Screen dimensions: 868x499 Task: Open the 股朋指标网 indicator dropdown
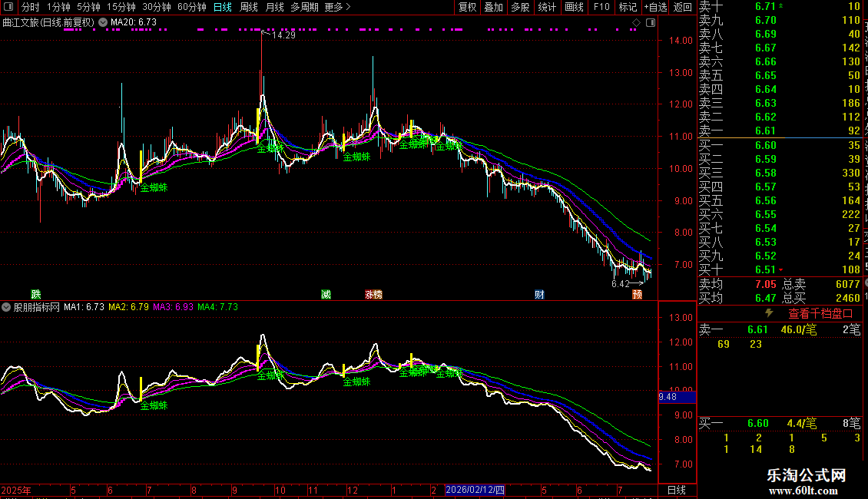point(6,307)
